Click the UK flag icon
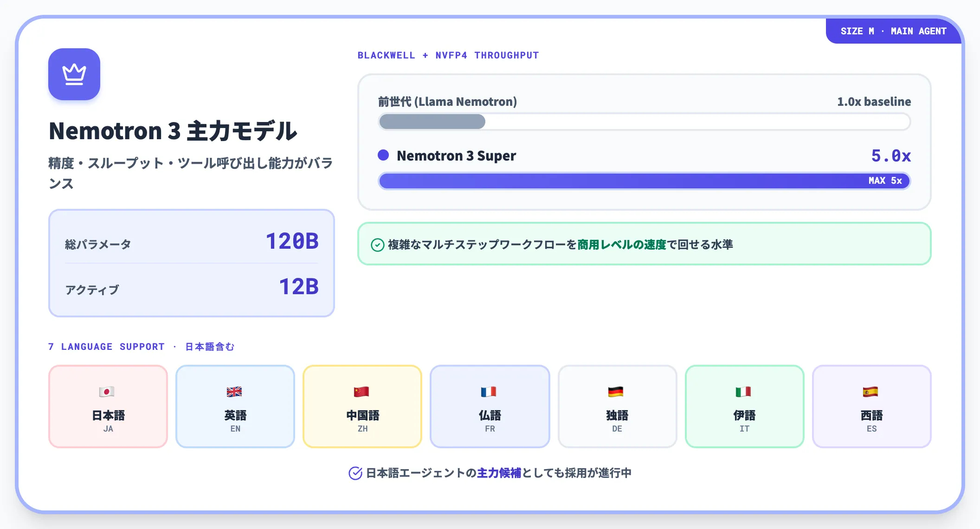Viewport: 980px width, 529px height. coord(234,392)
